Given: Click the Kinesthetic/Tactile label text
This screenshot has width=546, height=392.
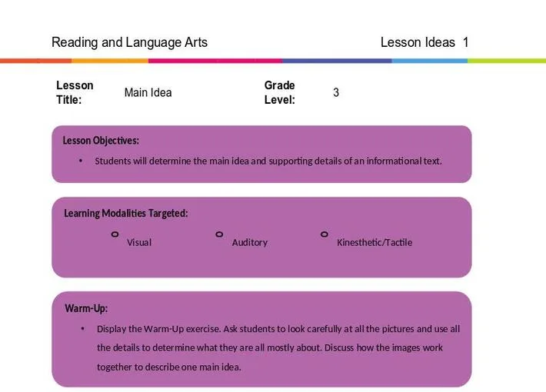Looking at the screenshot, I should (375, 242).
